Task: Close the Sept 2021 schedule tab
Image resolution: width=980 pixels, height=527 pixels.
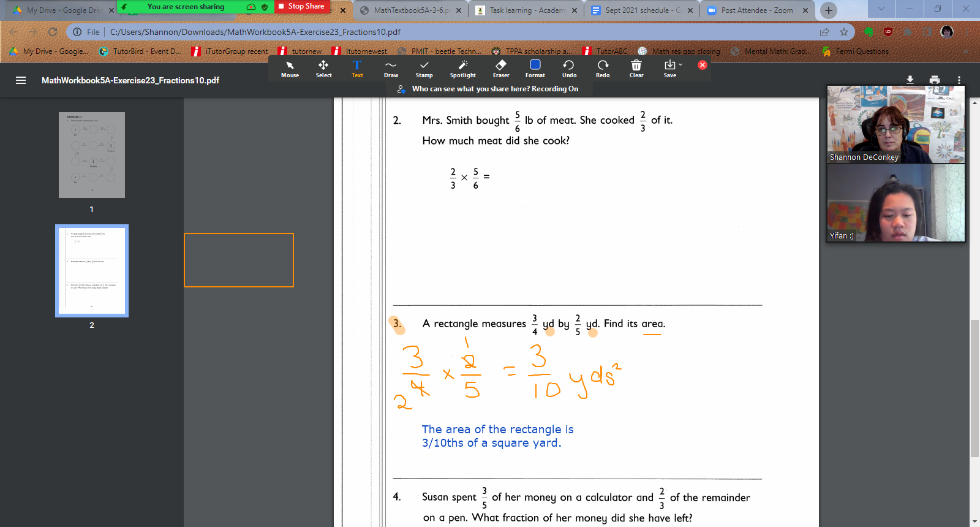Action: click(x=690, y=10)
